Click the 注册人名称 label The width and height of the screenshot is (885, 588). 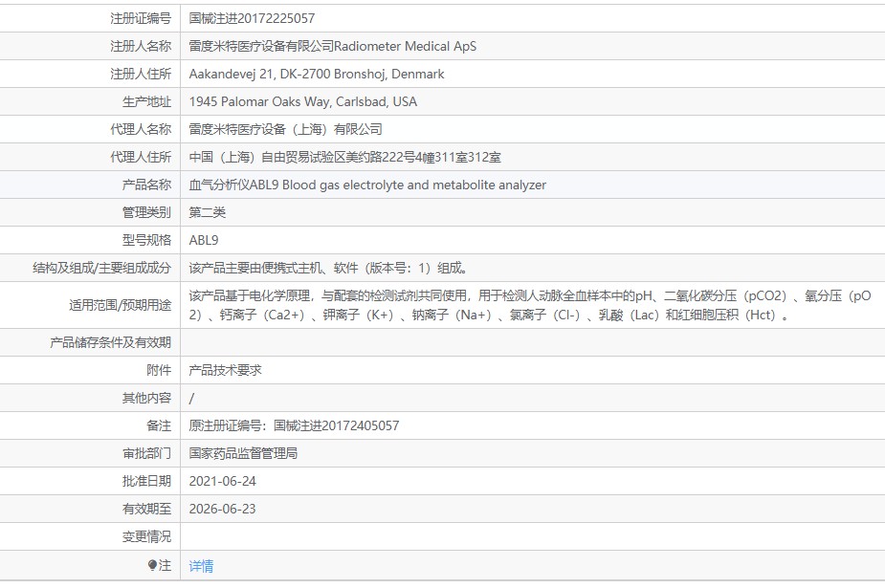tap(141, 46)
